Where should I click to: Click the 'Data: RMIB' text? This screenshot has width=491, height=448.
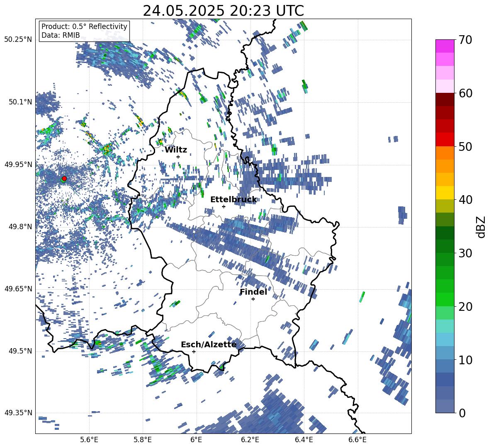[61, 35]
